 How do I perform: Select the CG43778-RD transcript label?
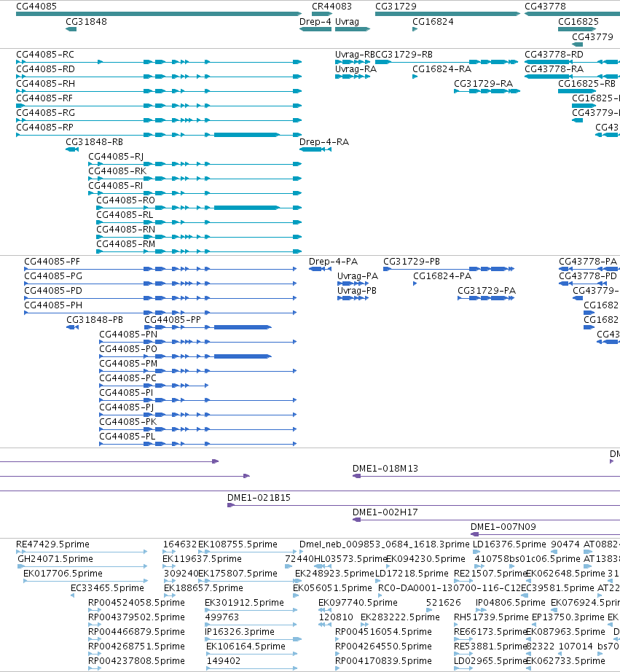point(554,55)
